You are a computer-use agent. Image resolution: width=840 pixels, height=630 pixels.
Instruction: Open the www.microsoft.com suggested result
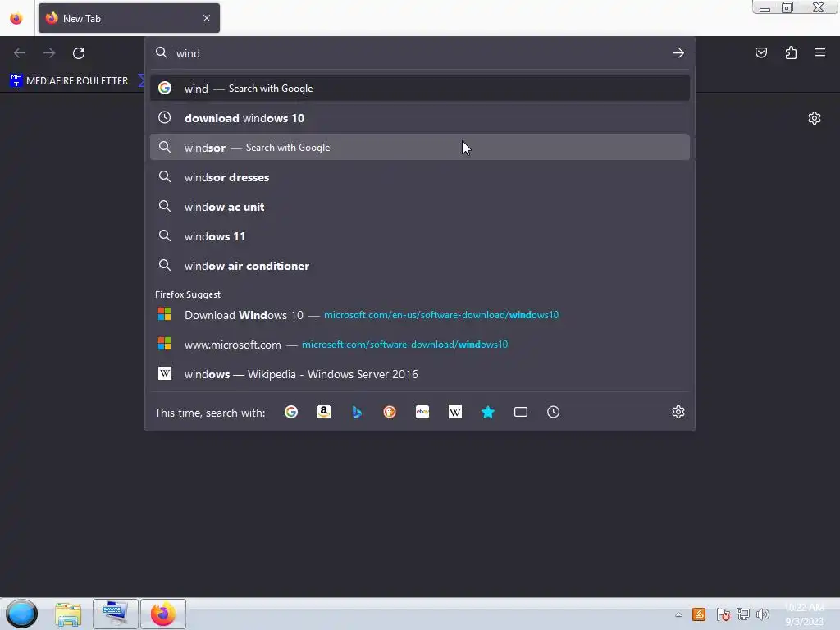tap(420, 345)
